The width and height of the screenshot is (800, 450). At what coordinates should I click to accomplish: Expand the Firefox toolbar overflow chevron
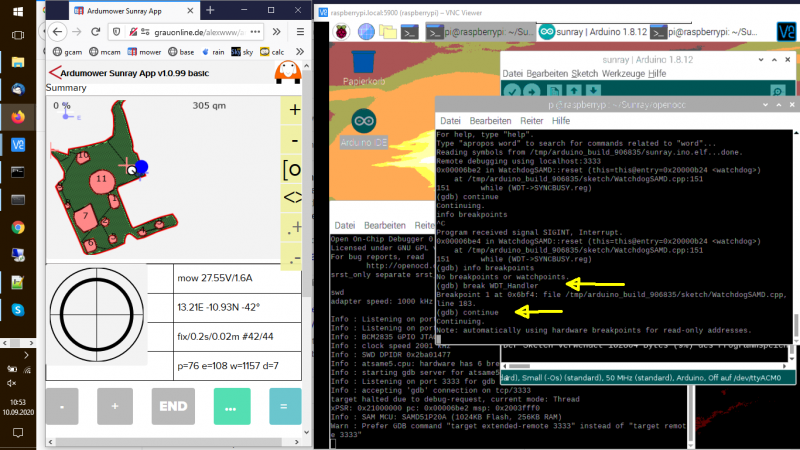[x=277, y=32]
